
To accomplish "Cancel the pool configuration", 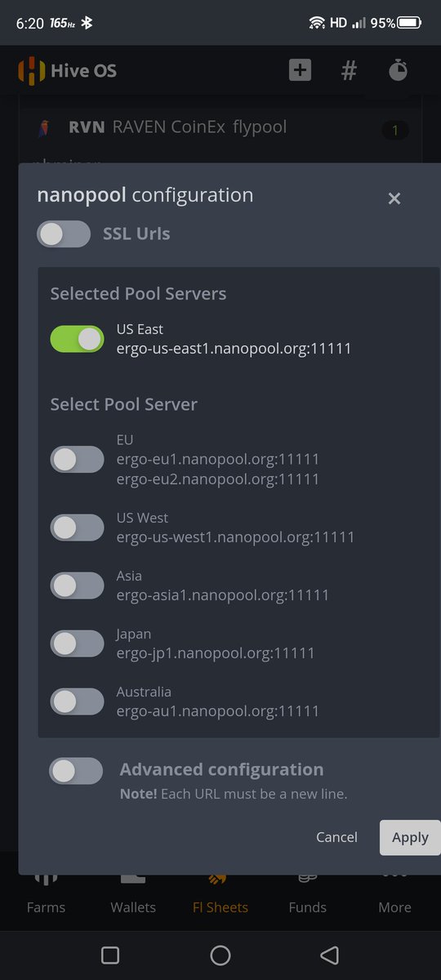I will click(336, 837).
